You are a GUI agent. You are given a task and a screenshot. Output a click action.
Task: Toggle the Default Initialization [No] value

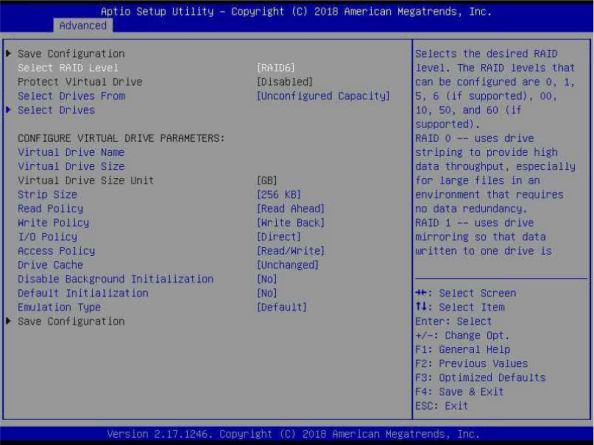tap(267, 293)
